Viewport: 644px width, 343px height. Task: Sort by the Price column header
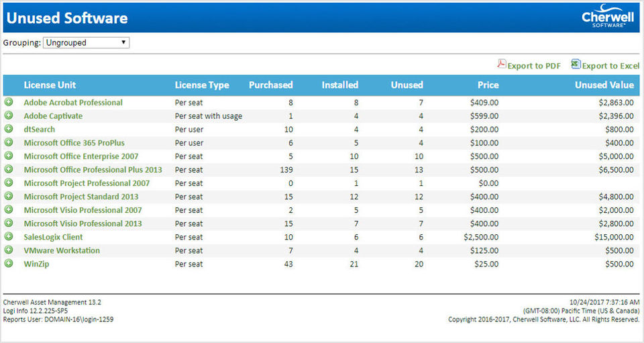click(488, 85)
